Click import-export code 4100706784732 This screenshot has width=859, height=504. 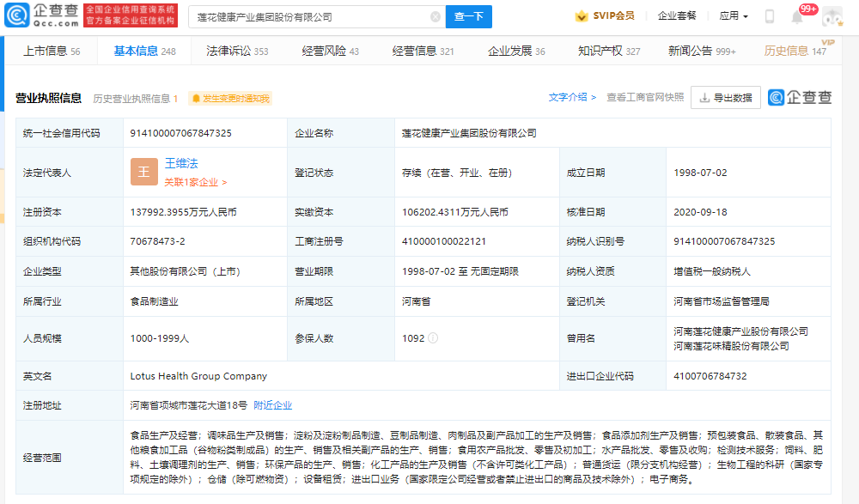(x=710, y=376)
